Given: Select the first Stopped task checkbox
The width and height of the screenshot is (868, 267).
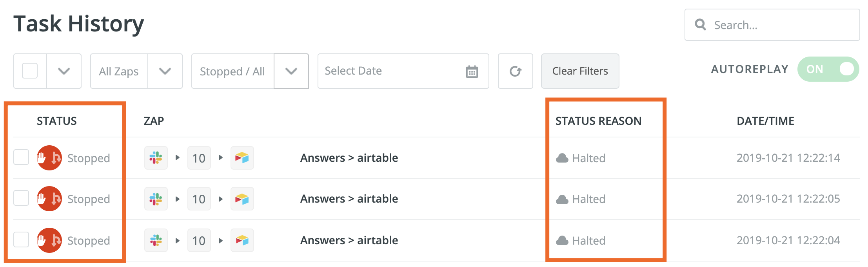Looking at the screenshot, I should coord(21,157).
